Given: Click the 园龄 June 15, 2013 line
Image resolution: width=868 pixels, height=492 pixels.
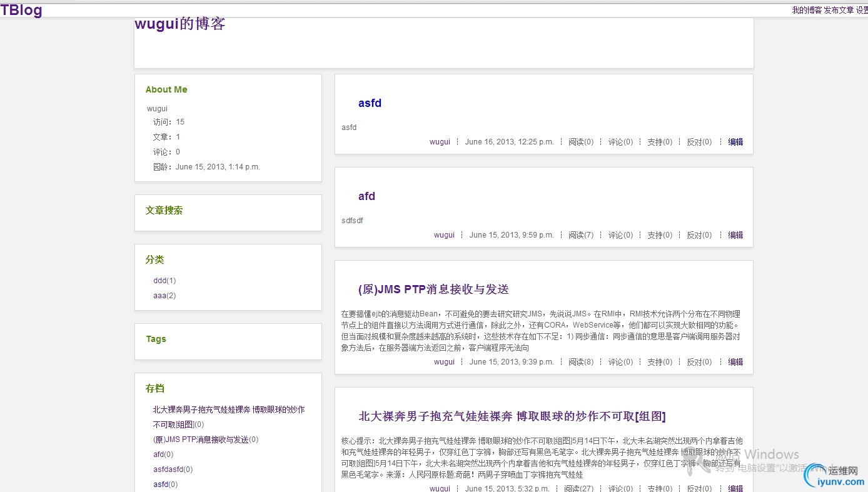Looking at the screenshot, I should click(x=206, y=167).
